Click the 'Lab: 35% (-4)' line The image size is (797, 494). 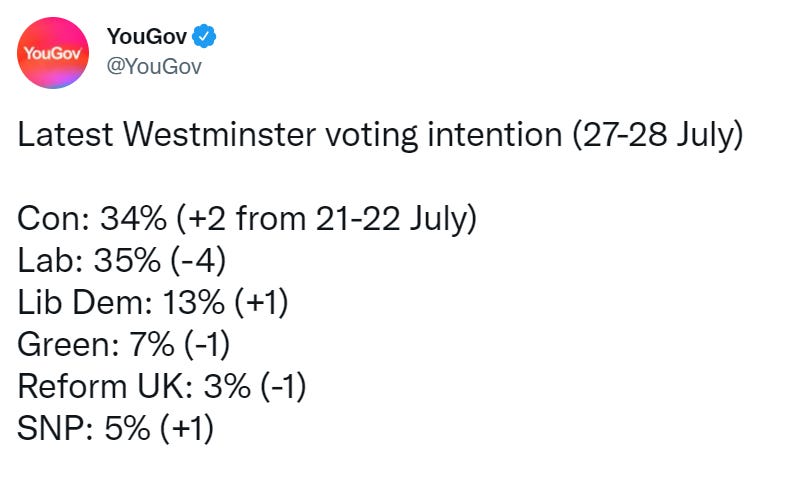click(x=122, y=261)
